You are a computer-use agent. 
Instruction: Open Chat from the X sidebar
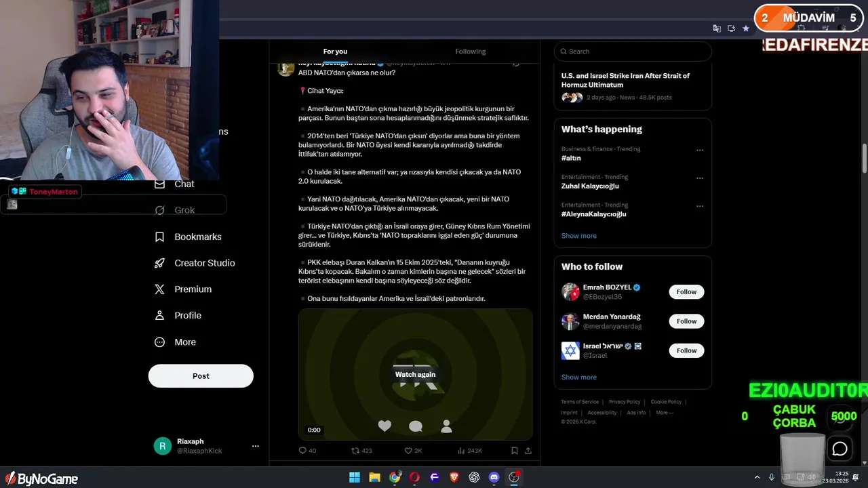tap(175, 184)
